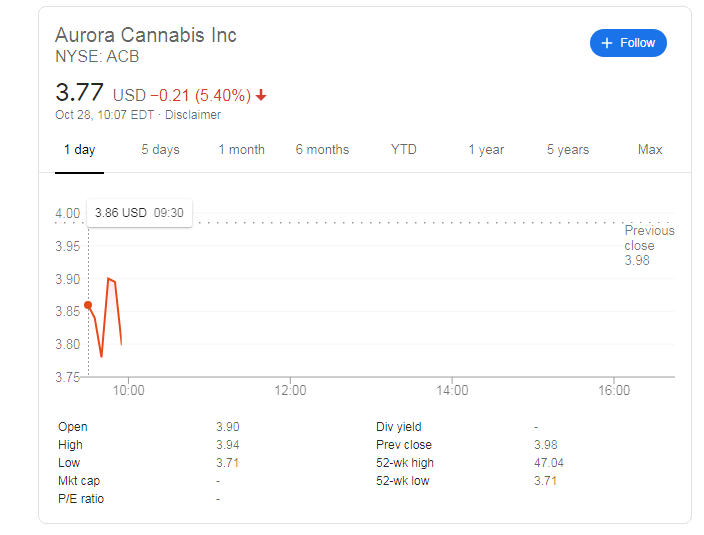Click the orange data point at 09:30
The width and height of the screenshot is (704, 535).
[x=88, y=305]
